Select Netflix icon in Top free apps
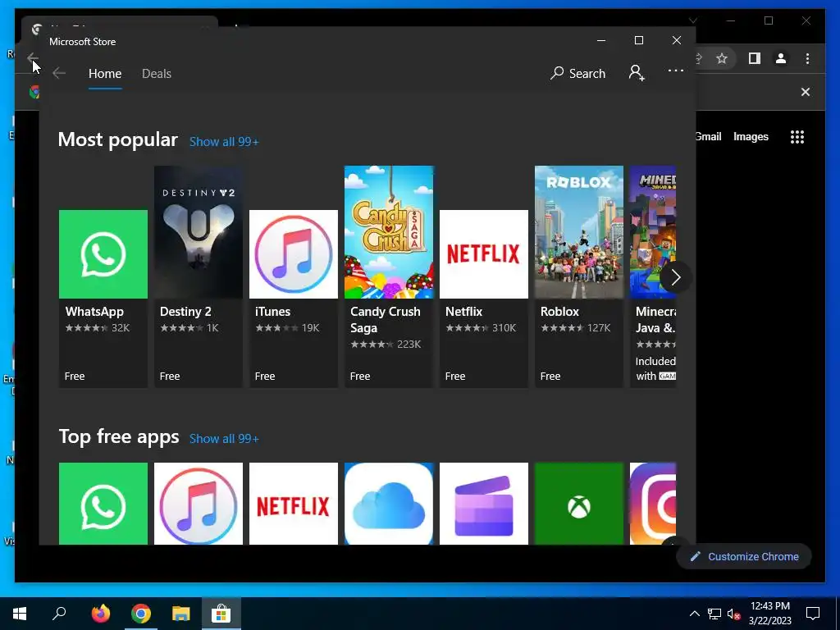This screenshot has width=840, height=630. (x=294, y=504)
